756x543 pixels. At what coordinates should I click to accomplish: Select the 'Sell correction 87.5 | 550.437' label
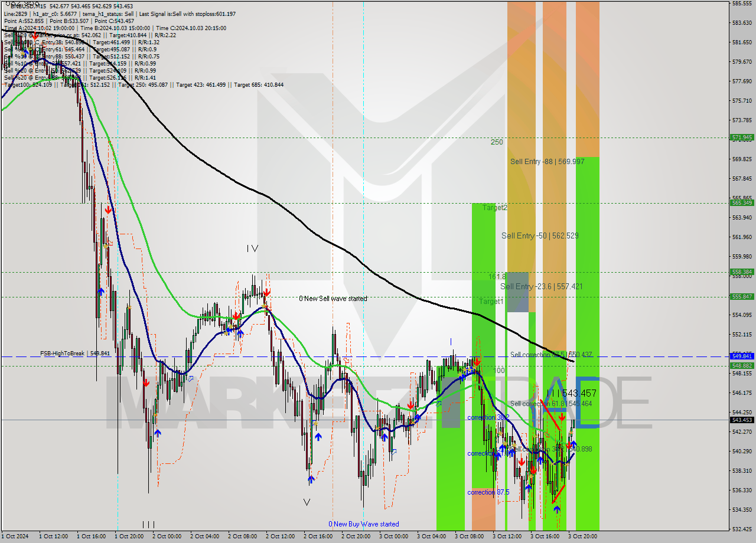pos(551,355)
